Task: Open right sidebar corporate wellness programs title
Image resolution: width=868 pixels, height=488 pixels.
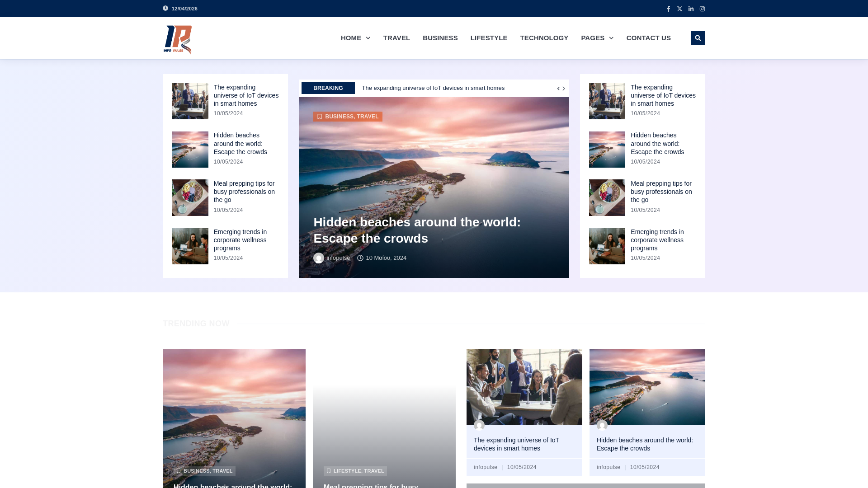Action: [x=657, y=240]
